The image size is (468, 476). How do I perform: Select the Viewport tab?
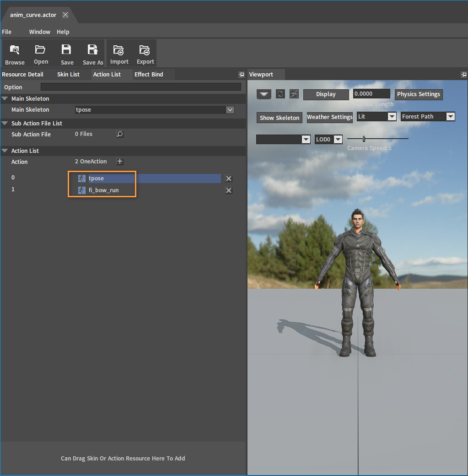[x=261, y=74]
